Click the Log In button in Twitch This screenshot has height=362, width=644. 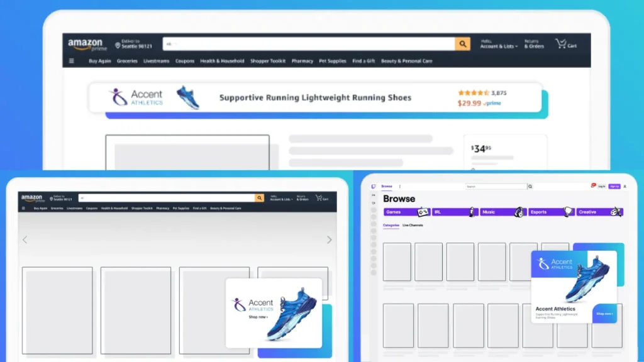tap(602, 186)
